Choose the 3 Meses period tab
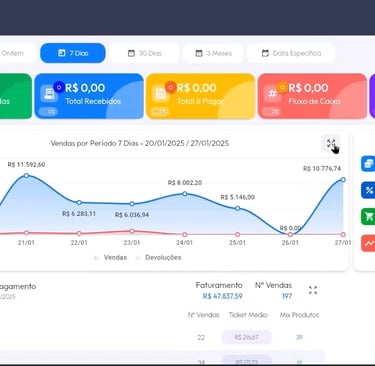 click(x=213, y=53)
